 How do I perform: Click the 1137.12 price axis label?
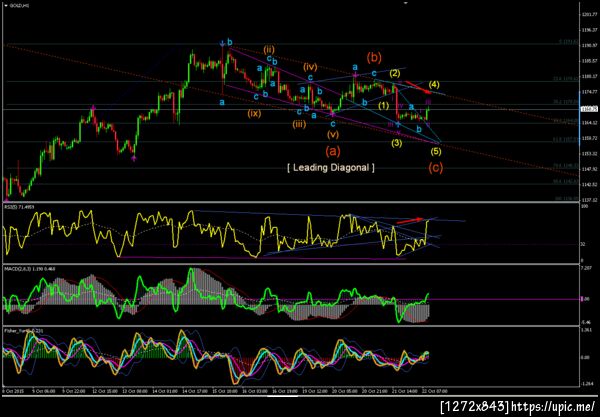click(x=590, y=200)
